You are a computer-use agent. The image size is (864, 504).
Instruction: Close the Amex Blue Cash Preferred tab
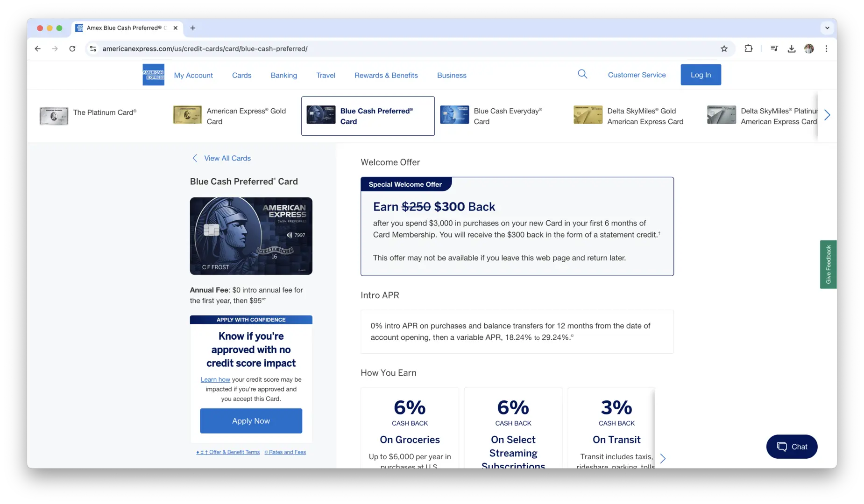(x=176, y=28)
